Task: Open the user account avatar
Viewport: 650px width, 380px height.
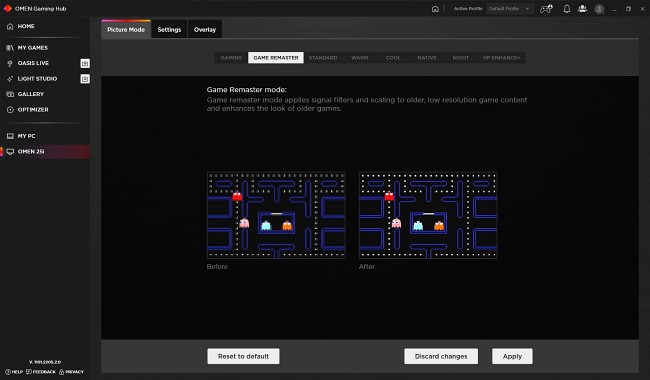Action: point(599,9)
